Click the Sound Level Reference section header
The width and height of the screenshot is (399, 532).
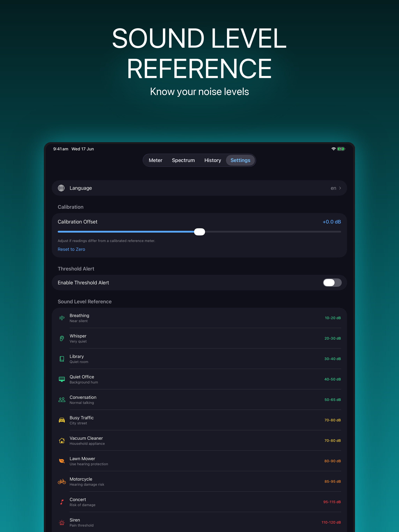pyautogui.click(x=85, y=302)
